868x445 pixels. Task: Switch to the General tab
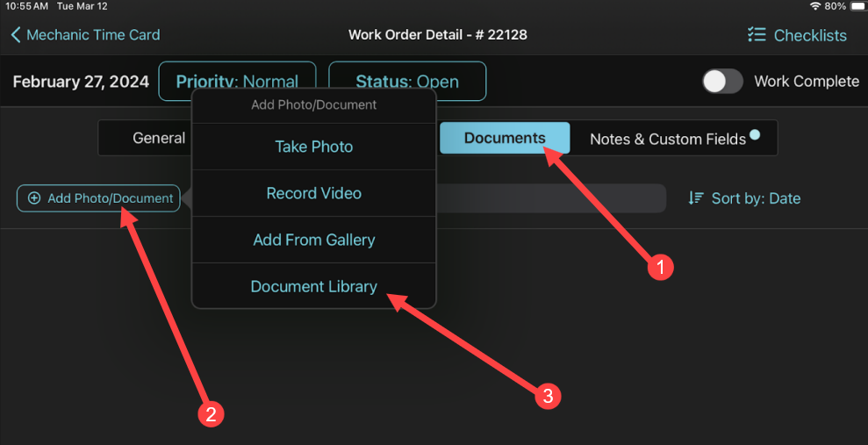[159, 138]
